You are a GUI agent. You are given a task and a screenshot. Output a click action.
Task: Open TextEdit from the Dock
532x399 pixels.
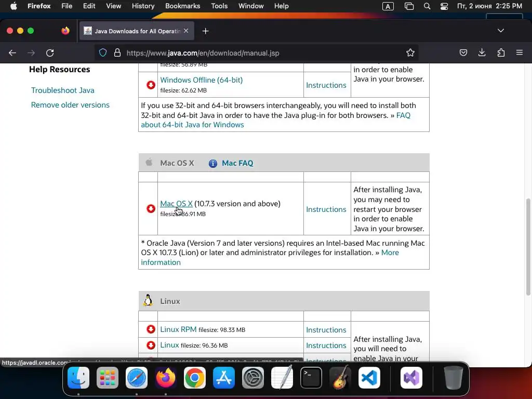coord(282,378)
